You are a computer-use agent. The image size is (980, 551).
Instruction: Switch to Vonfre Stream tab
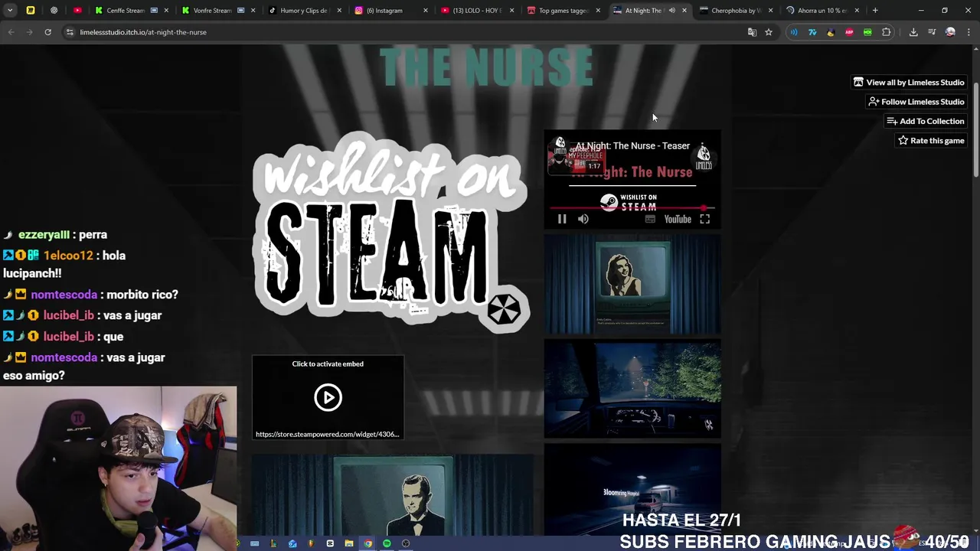tap(218, 11)
